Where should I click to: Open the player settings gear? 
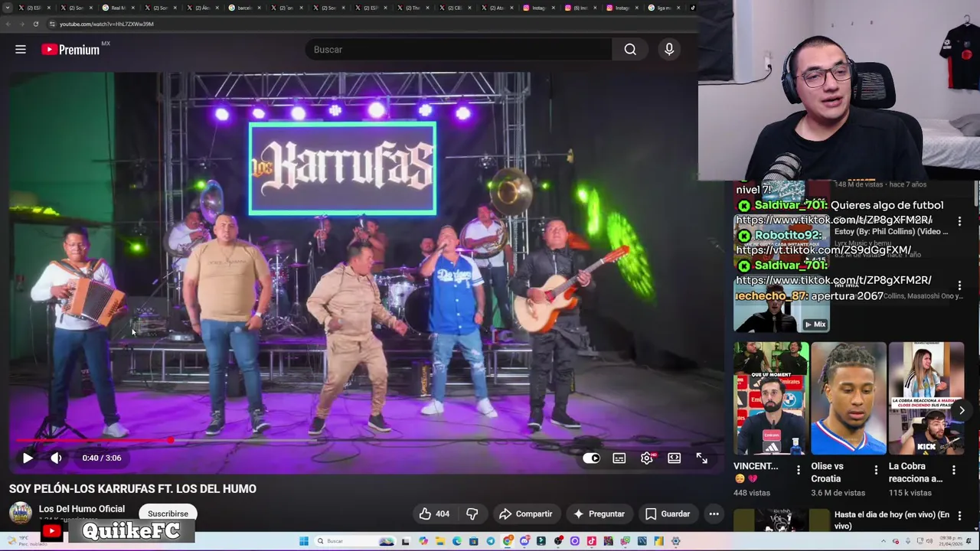(x=647, y=458)
